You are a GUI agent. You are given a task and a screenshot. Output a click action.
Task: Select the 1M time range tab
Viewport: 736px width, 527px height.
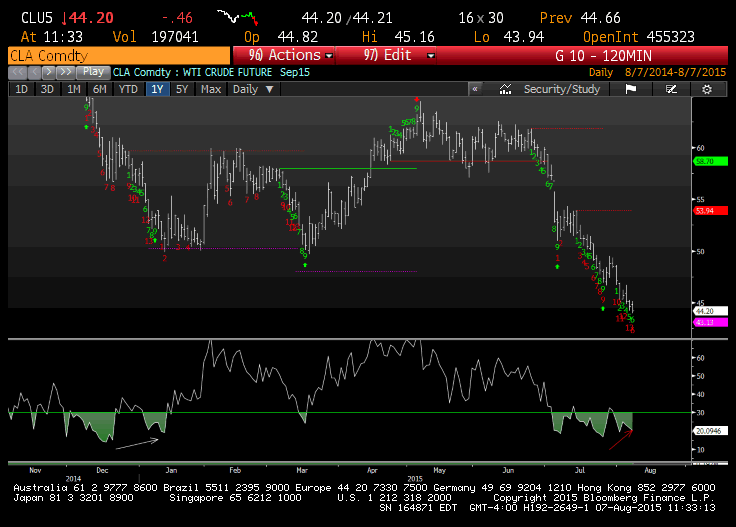point(74,89)
